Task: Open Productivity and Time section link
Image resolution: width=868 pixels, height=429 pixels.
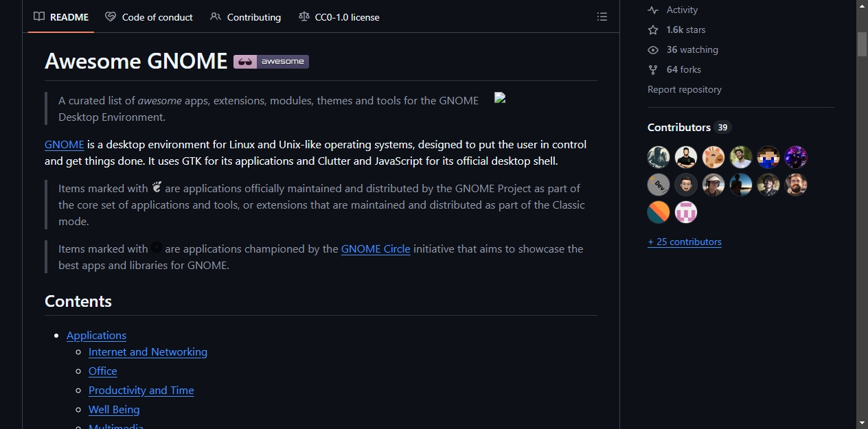Action: tap(141, 390)
